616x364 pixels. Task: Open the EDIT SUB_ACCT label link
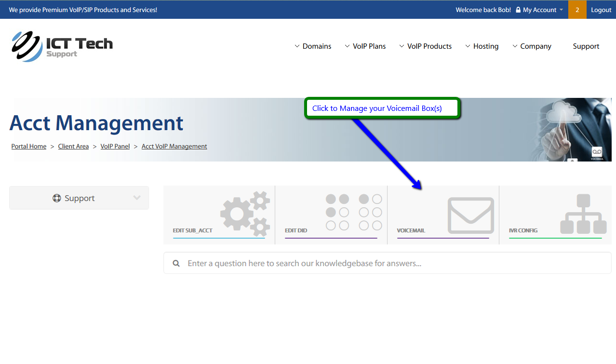(x=193, y=230)
